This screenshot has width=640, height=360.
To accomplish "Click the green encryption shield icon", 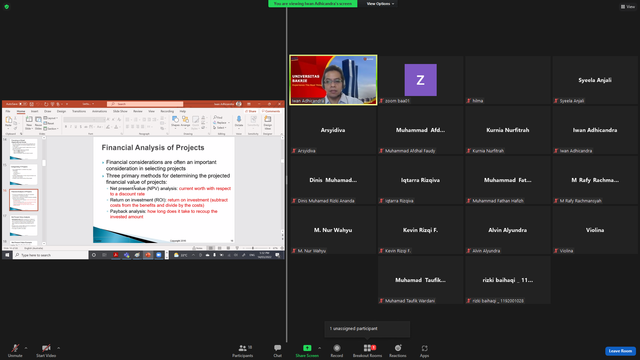I will pyautogui.click(x=7, y=7).
